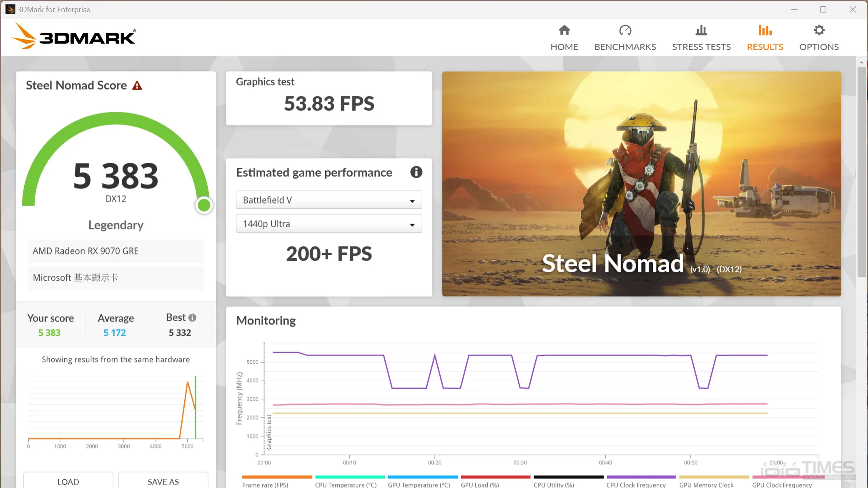Close the 3DMark for Enterprise window
Screen dimensions: 868x488
click(853, 9)
